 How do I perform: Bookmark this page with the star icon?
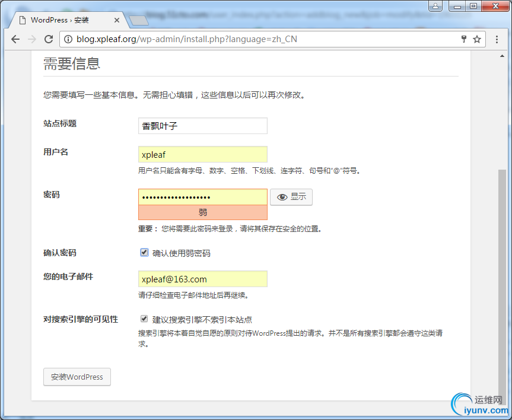pos(477,39)
